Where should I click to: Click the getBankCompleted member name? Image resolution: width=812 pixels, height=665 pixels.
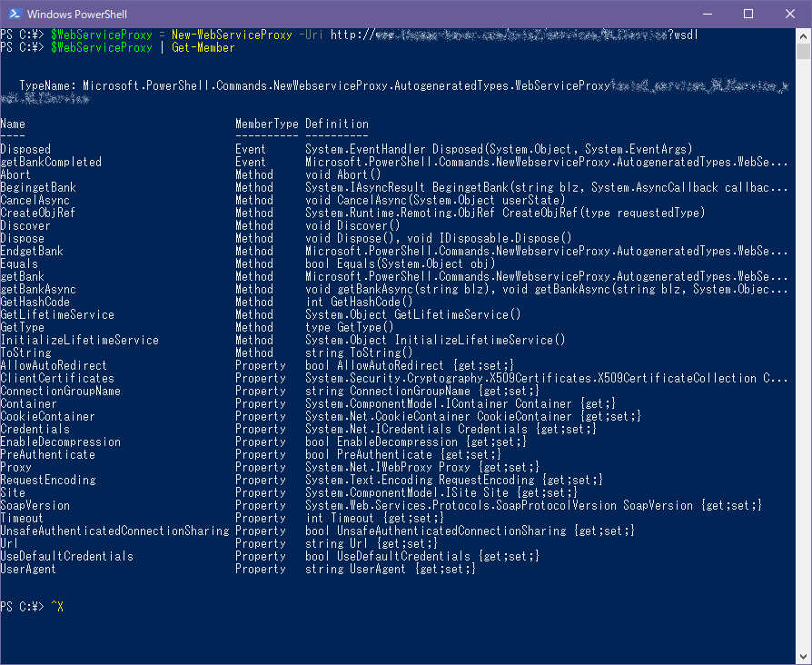tap(51, 162)
